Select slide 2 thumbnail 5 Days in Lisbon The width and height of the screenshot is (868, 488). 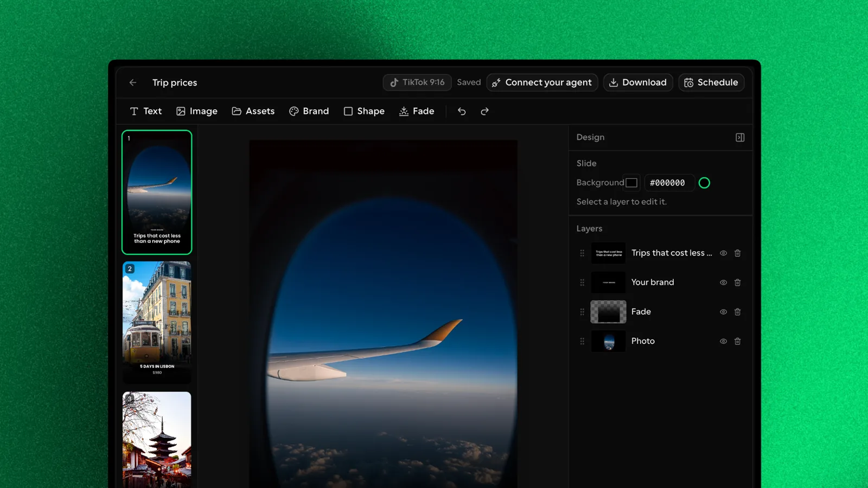coord(157,323)
